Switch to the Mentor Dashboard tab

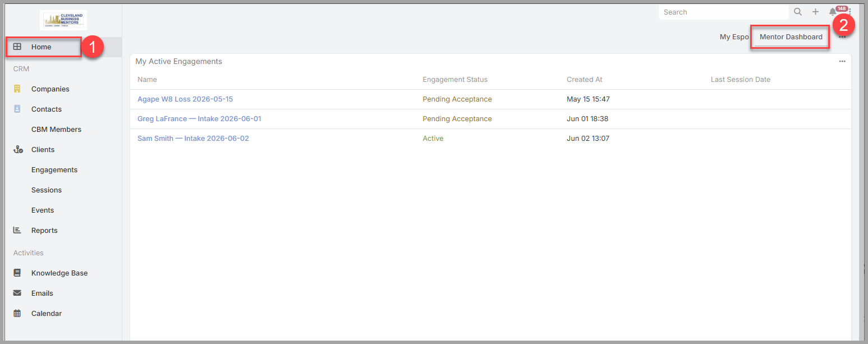791,37
